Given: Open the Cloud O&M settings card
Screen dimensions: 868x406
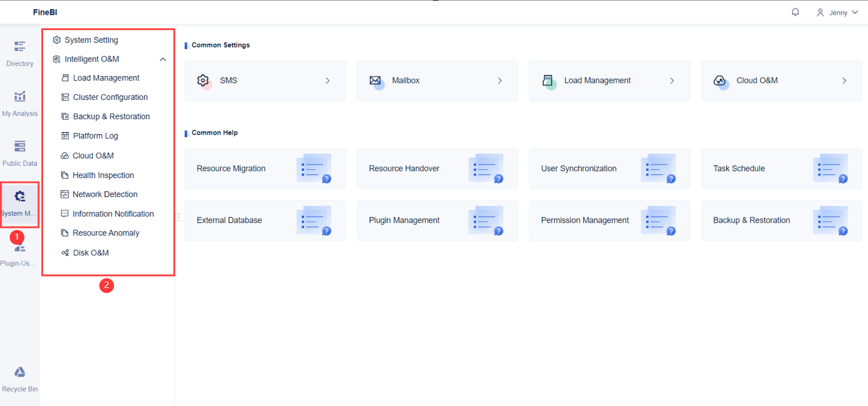Looking at the screenshot, I should tap(781, 80).
